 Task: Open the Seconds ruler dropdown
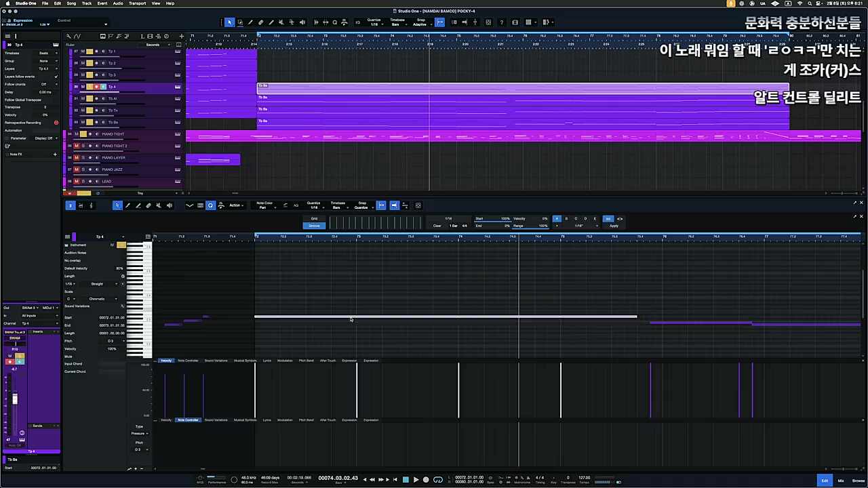pyautogui.click(x=157, y=45)
